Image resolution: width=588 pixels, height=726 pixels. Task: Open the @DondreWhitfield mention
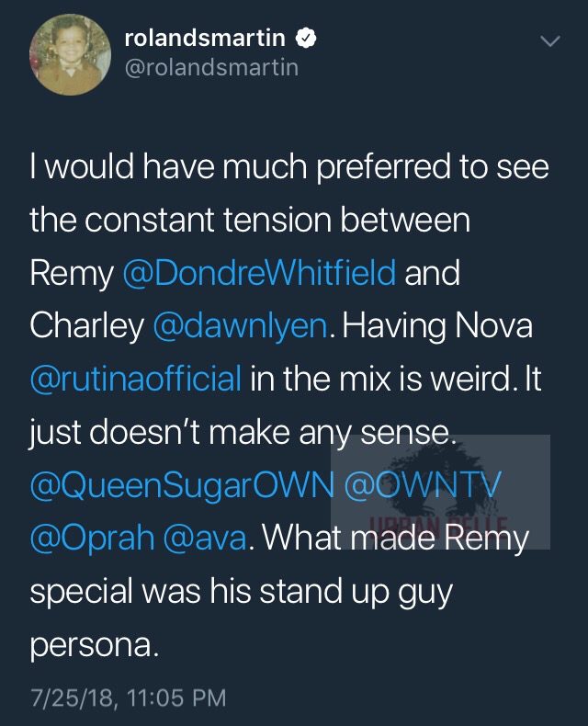(259, 272)
